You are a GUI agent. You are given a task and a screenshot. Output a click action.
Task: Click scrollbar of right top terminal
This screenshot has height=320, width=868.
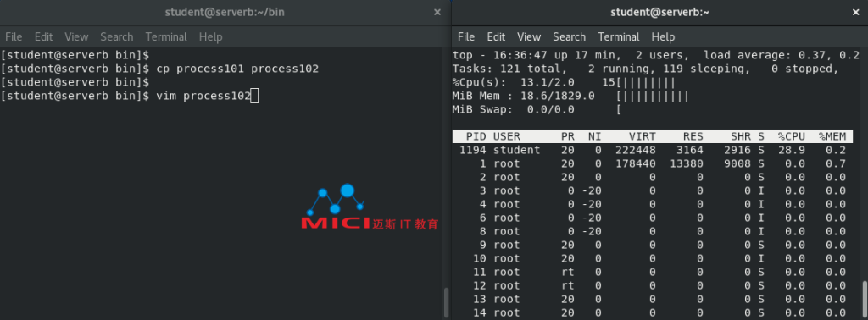point(865,299)
